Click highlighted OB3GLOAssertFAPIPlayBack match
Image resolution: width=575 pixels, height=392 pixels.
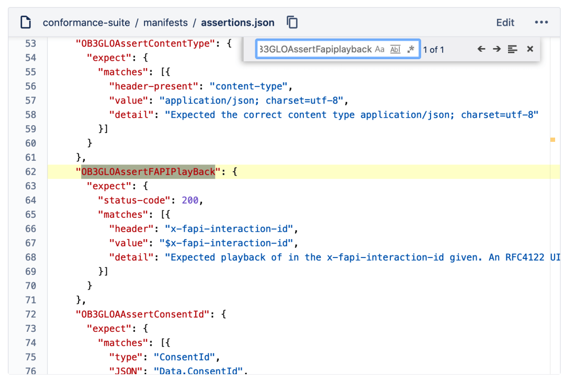[x=148, y=172]
